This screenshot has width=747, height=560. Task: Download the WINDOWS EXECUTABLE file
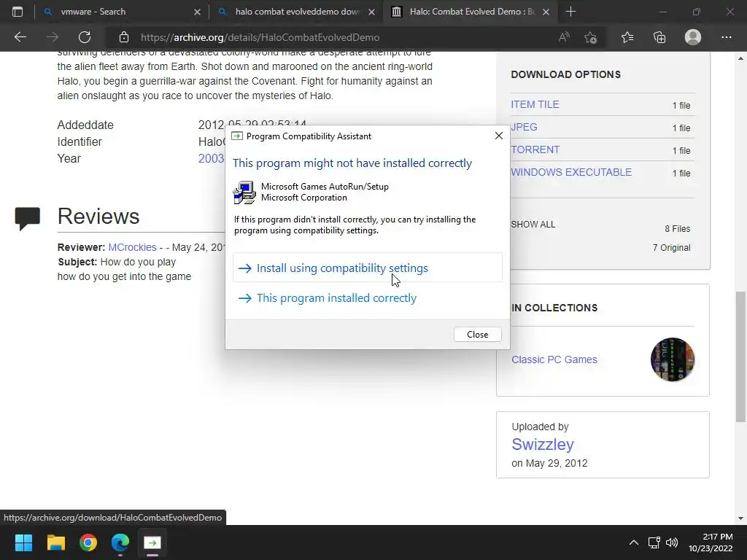point(571,172)
